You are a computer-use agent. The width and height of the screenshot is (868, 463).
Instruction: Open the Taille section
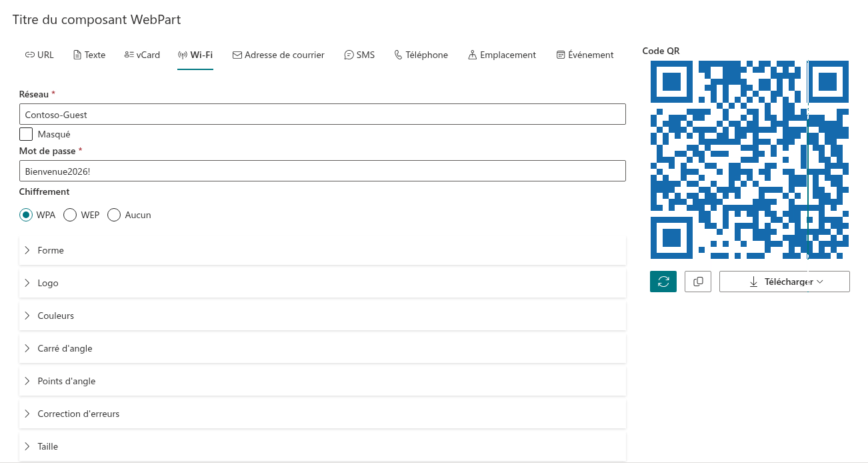point(323,446)
